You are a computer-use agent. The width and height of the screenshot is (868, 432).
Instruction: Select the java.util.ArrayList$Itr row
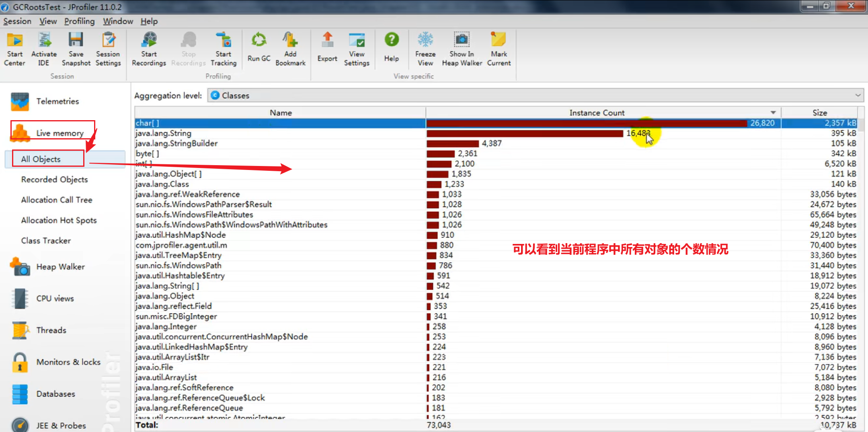pyautogui.click(x=496, y=357)
